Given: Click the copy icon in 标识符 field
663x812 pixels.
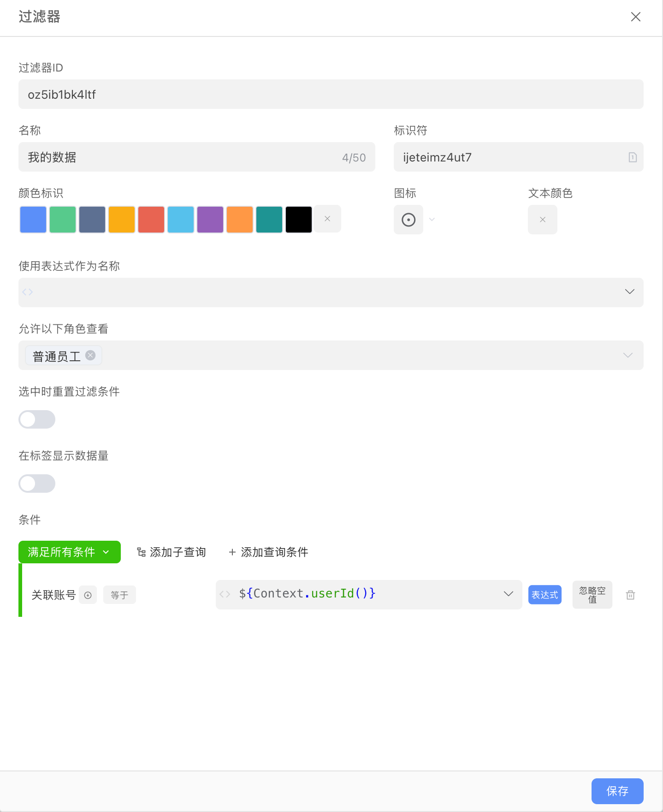Looking at the screenshot, I should tap(633, 157).
